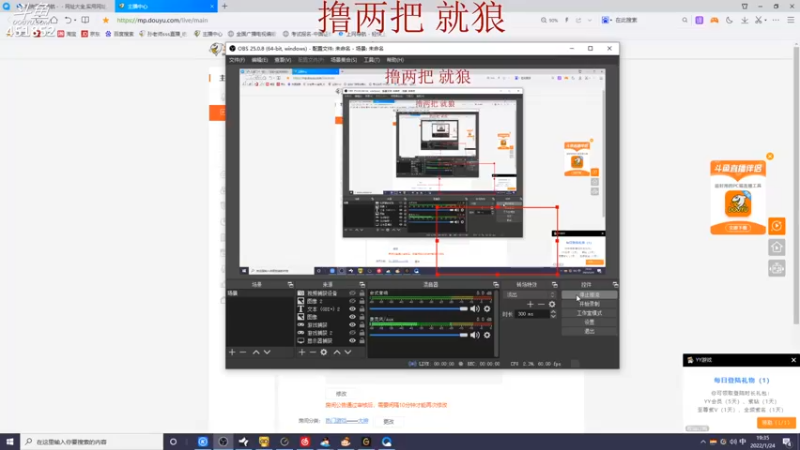
Task: Toggle visibility of Image source
Action: click(x=352, y=317)
